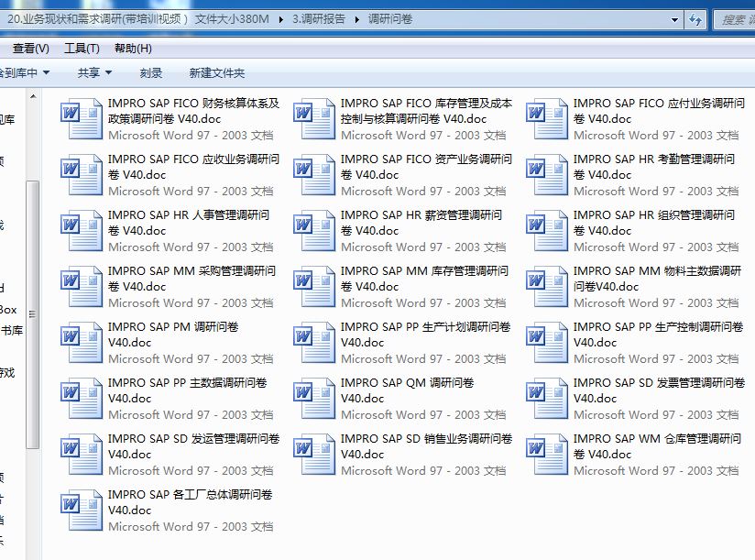Click Word icon of FICO 应收业务调研问卷 file
Screen dimensions: 755x560
coord(82,175)
